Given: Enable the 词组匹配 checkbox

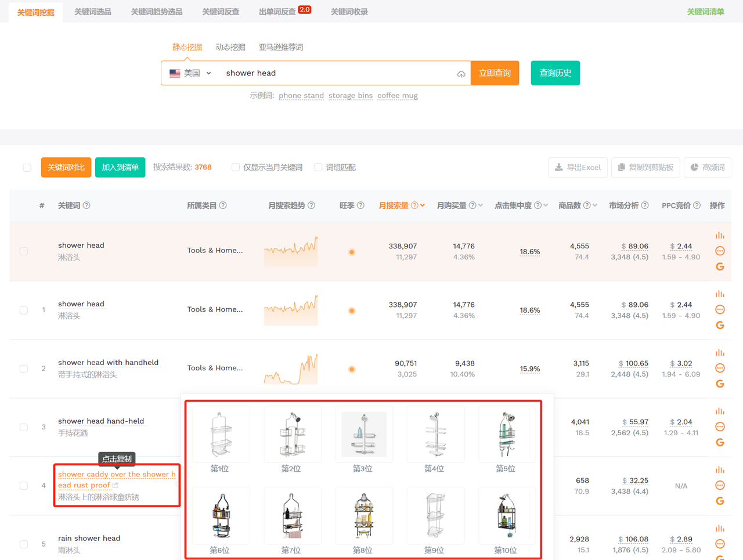Looking at the screenshot, I should point(318,167).
